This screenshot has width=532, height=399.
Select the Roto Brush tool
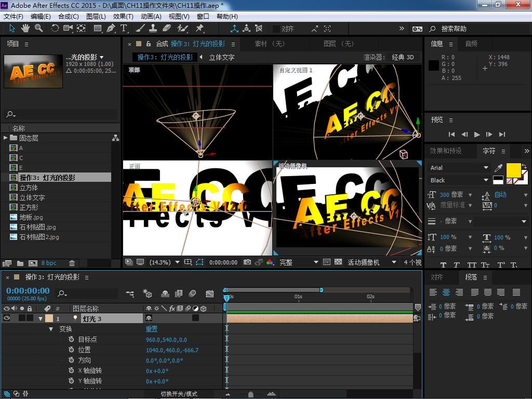coord(182,29)
